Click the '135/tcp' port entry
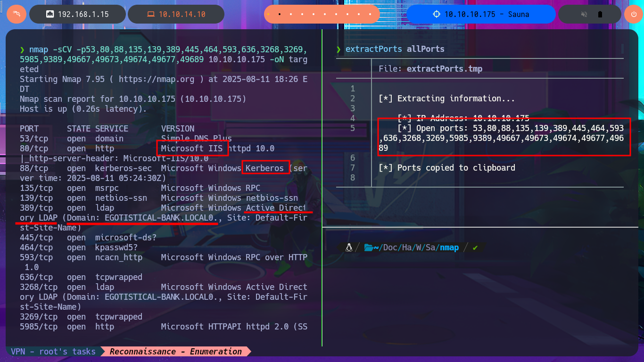Viewport: 644px width, 362px height. [x=36, y=188]
